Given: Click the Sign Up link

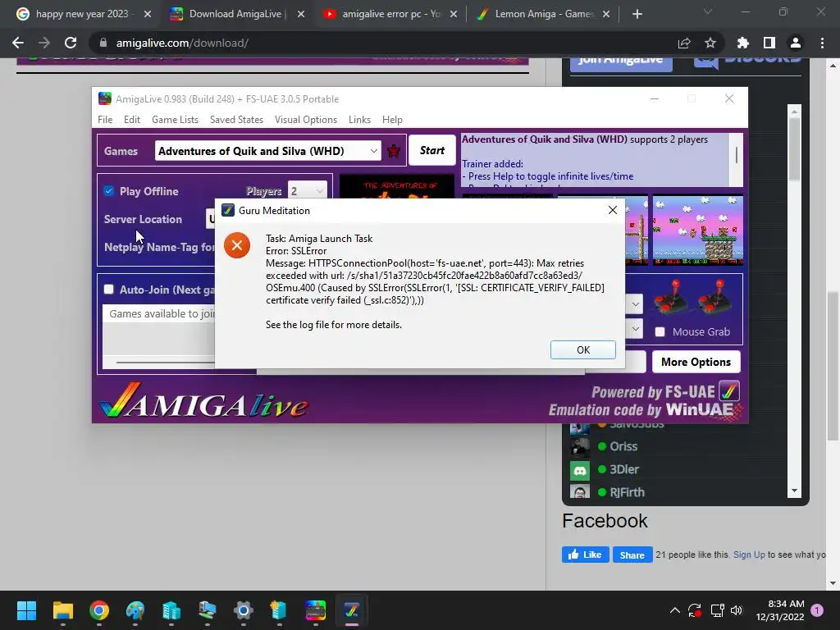Looking at the screenshot, I should 749,555.
